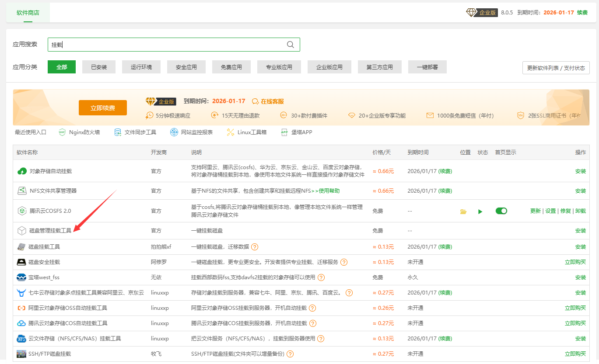The image size is (599, 364).
Task: Click the enterprise edition diamond icon at top
Action: pyautogui.click(x=471, y=13)
